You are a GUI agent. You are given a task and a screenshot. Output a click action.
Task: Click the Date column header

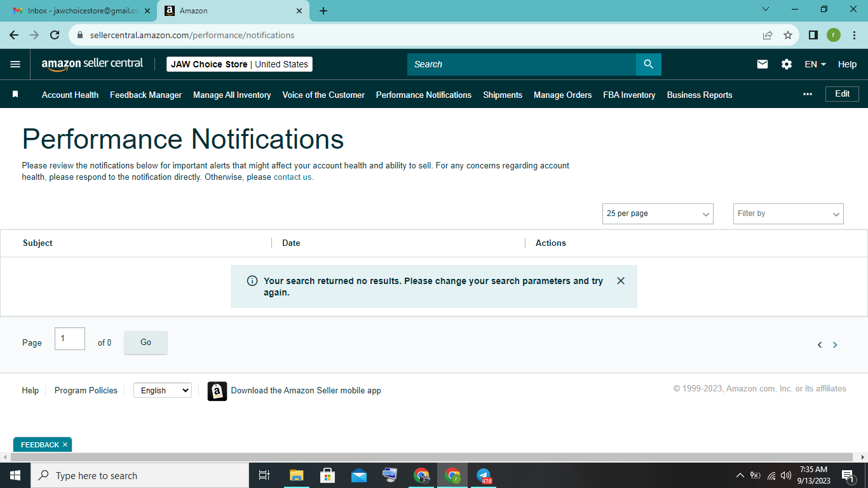coord(291,243)
